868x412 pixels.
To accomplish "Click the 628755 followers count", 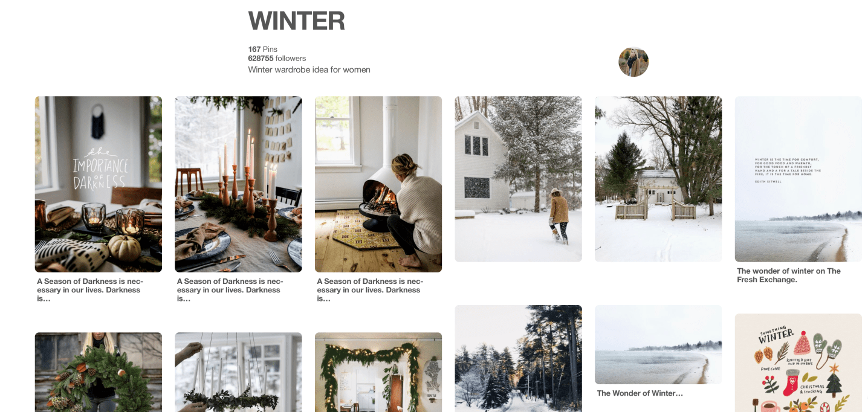I will [x=277, y=59].
